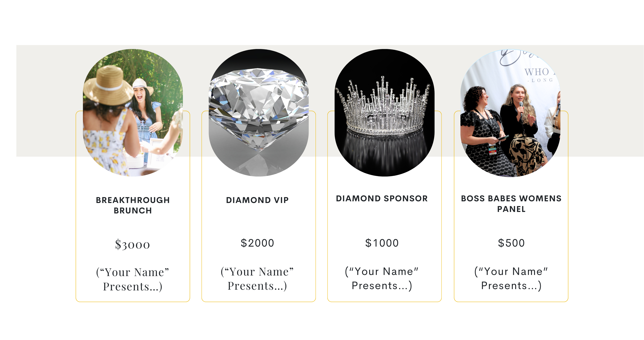Click the "WHO" banner text behind the panel
The width and height of the screenshot is (644, 340).
click(537, 72)
